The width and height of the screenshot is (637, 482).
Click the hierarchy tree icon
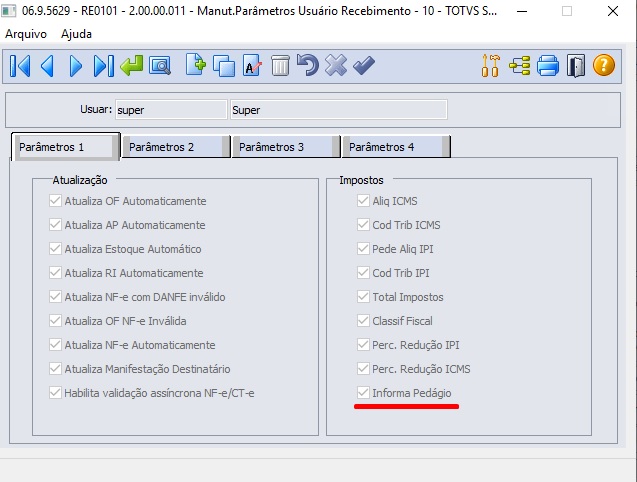(520, 65)
